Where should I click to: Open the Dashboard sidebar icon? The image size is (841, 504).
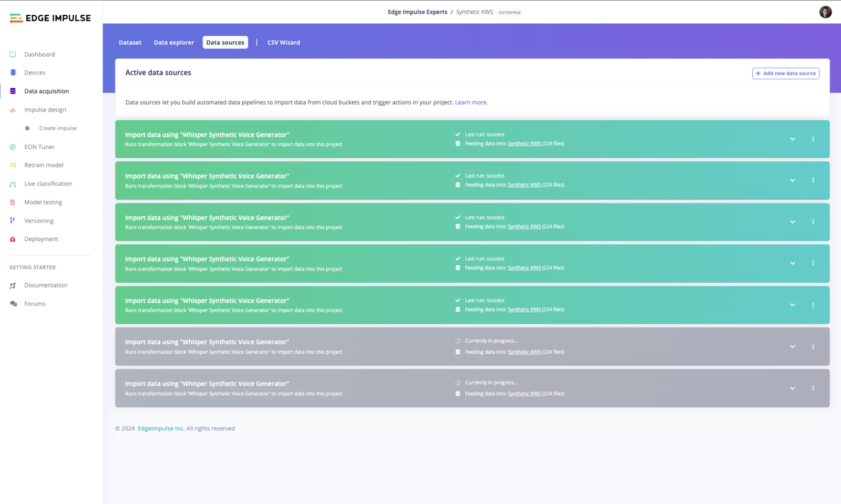[13, 55]
